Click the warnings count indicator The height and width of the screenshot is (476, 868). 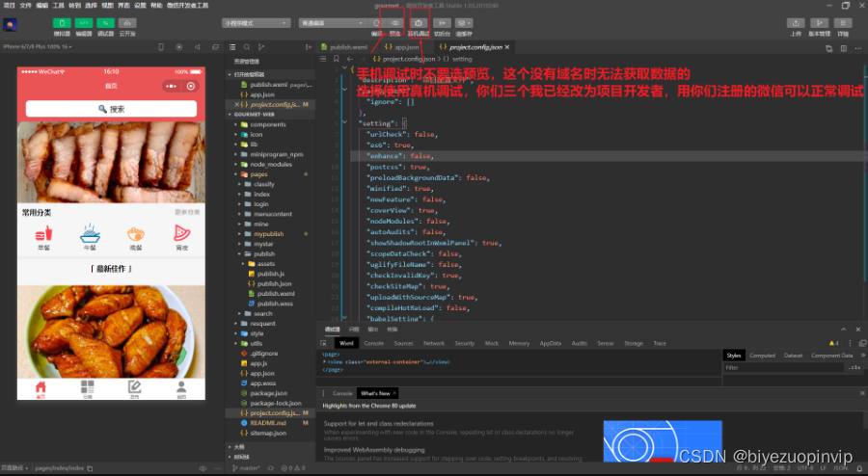(833, 343)
